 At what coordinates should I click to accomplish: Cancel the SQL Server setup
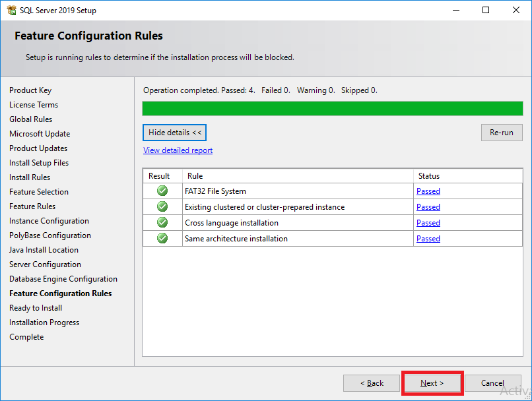[x=492, y=383]
